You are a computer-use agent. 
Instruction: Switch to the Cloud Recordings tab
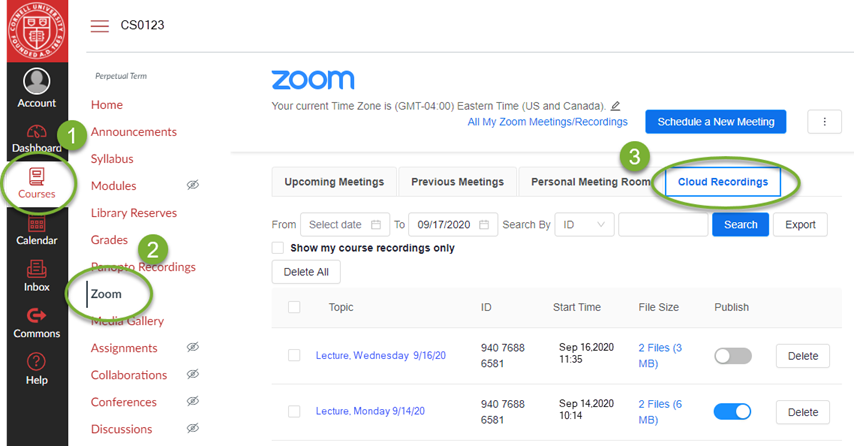(x=723, y=182)
